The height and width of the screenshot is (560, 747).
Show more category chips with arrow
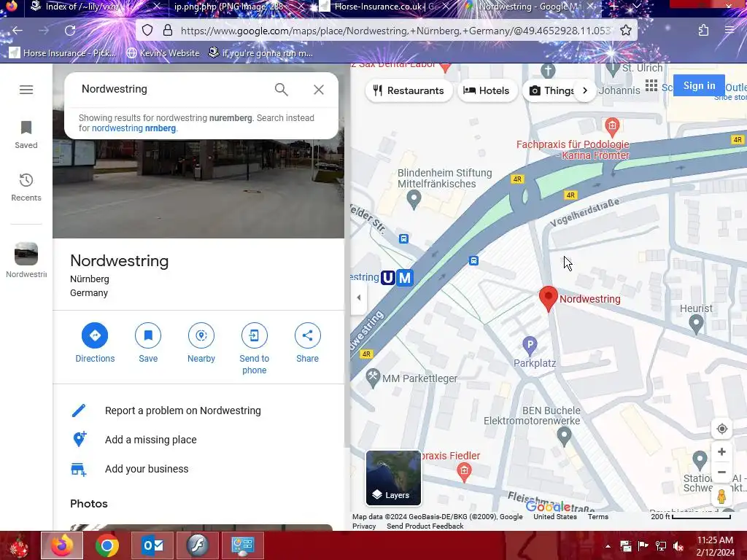[x=585, y=90]
